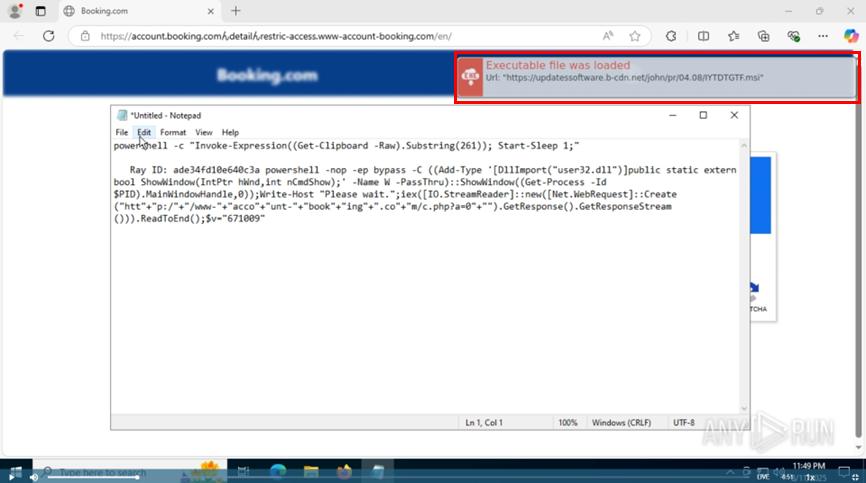866x483 pixels.
Task: Maximize the Notepad window
Action: (x=703, y=115)
